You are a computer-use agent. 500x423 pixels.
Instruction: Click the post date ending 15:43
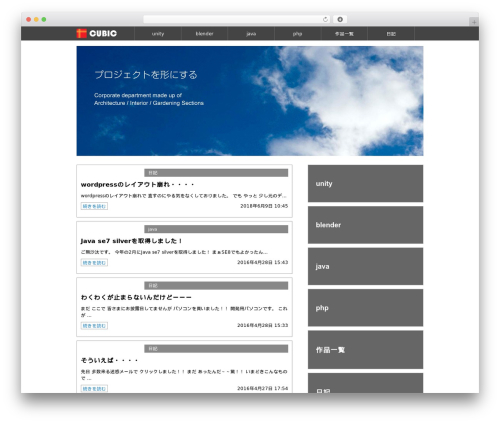(x=262, y=262)
